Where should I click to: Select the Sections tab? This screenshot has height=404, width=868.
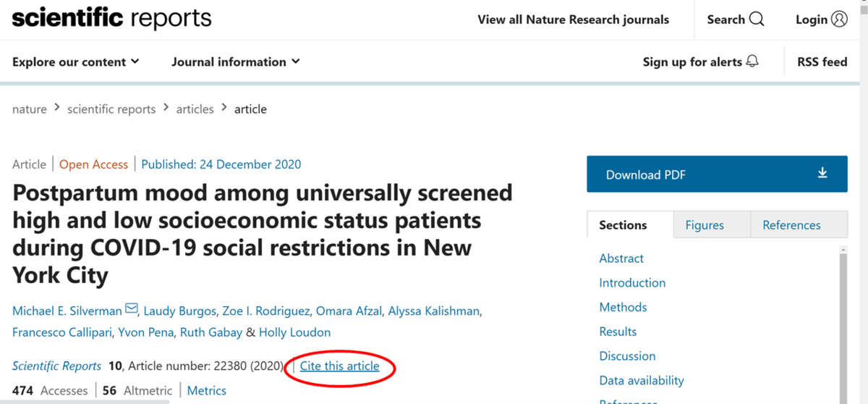tap(623, 225)
